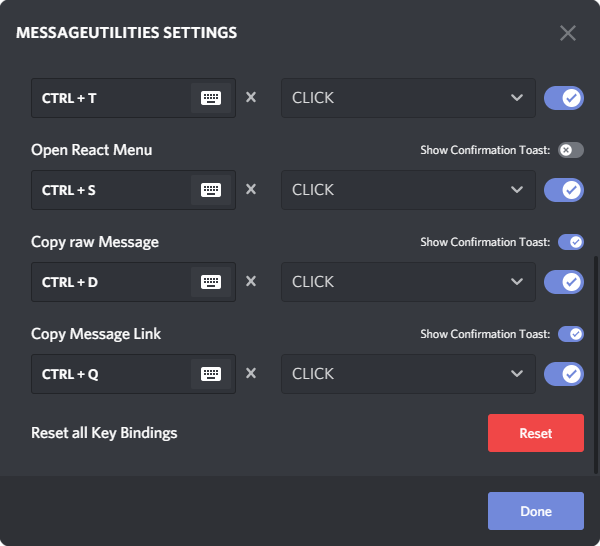Close the MessageUtilities settings dialog

point(568,33)
